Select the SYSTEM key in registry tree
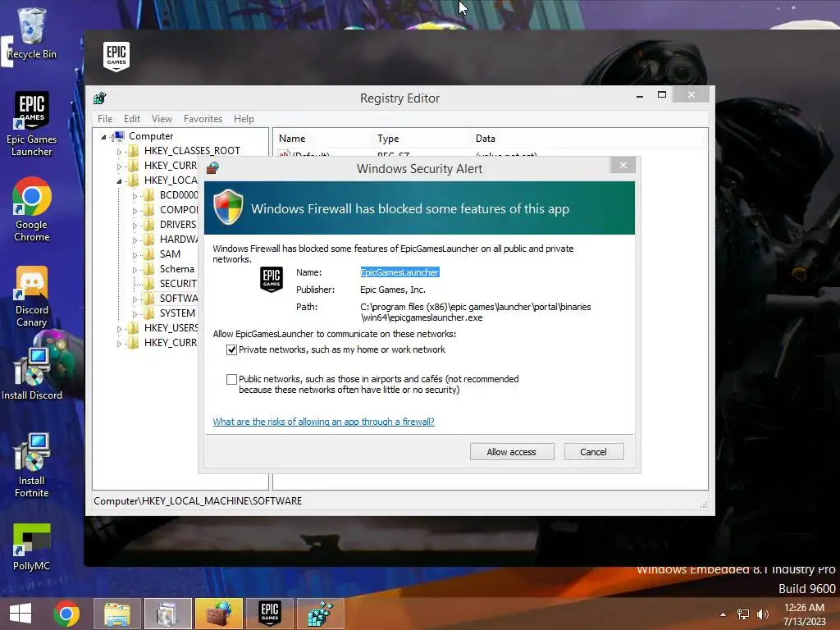This screenshot has height=630, width=840. pyautogui.click(x=177, y=313)
